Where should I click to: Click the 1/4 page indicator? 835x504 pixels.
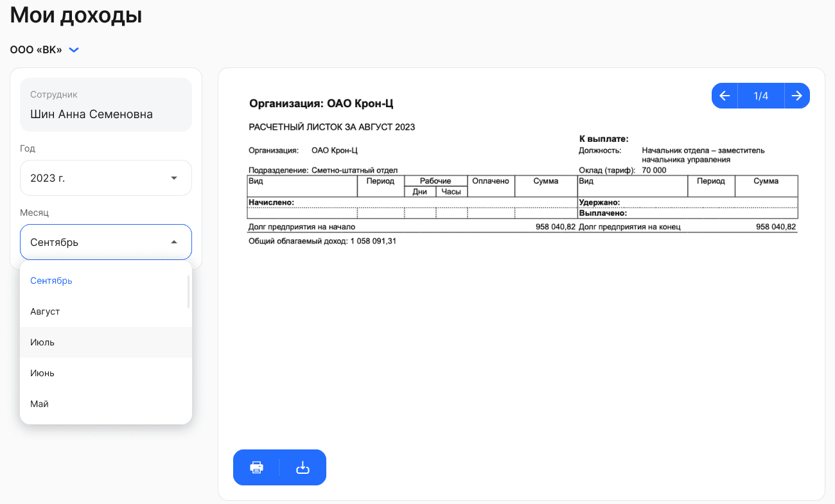click(x=761, y=96)
